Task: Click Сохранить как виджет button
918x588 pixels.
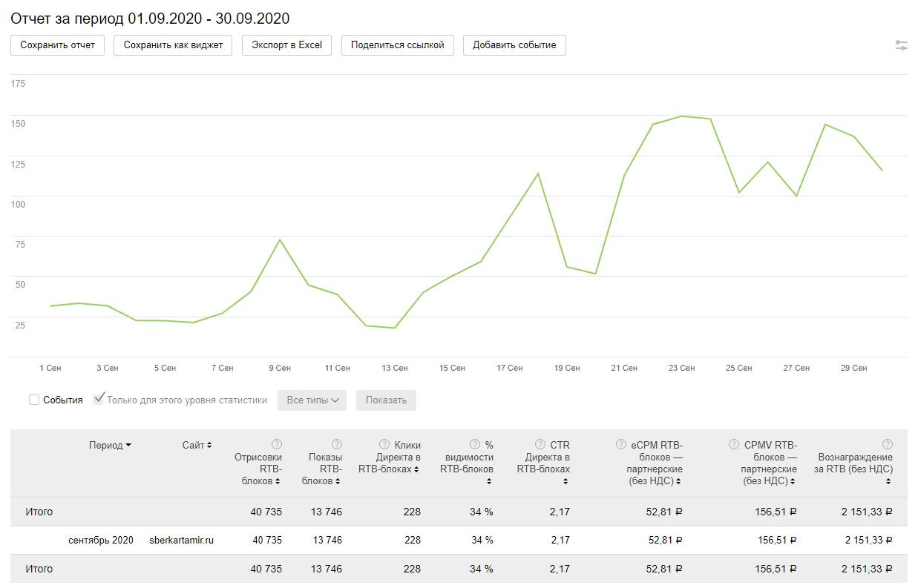Action: 173,45
